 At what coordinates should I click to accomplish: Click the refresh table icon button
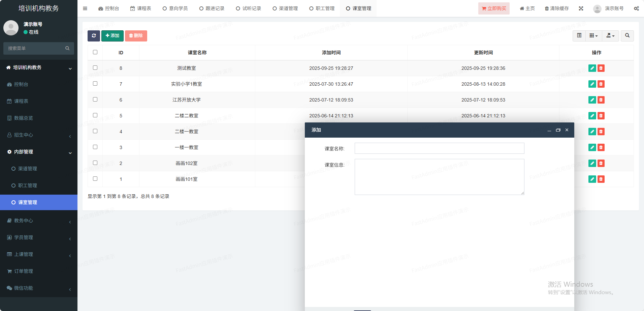click(x=94, y=36)
